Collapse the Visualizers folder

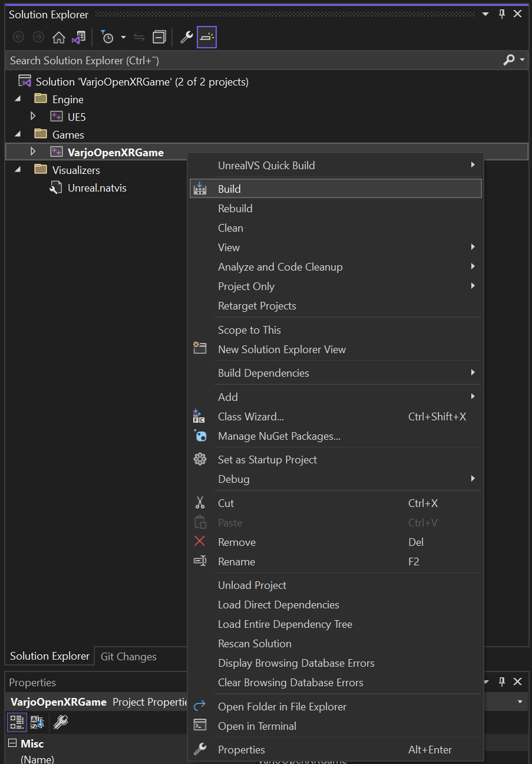pyautogui.click(x=18, y=170)
